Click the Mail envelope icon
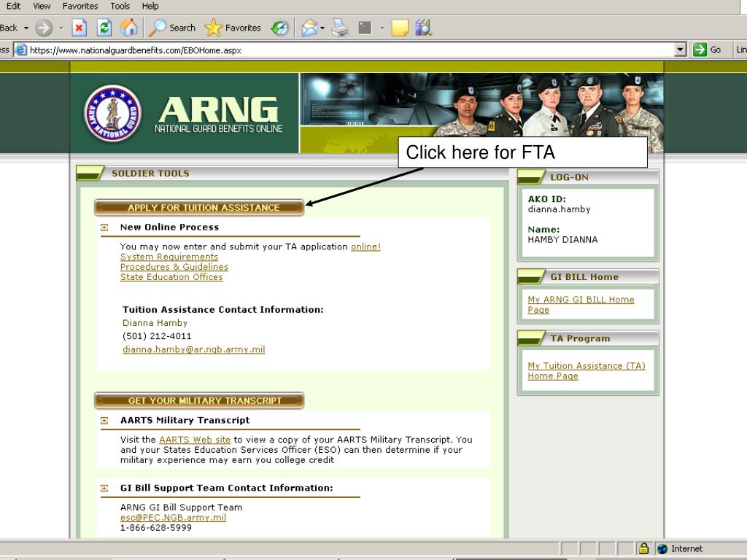Screen dimensions: 747x560 [x=309, y=28]
